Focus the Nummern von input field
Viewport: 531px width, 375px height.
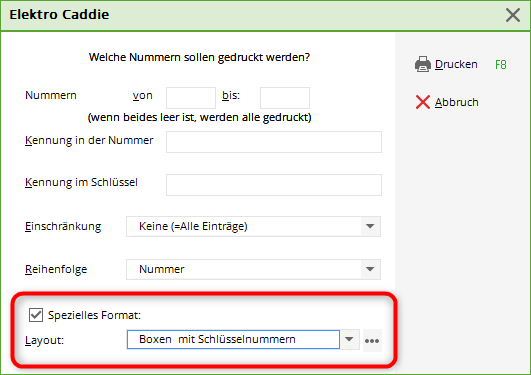[191, 98]
